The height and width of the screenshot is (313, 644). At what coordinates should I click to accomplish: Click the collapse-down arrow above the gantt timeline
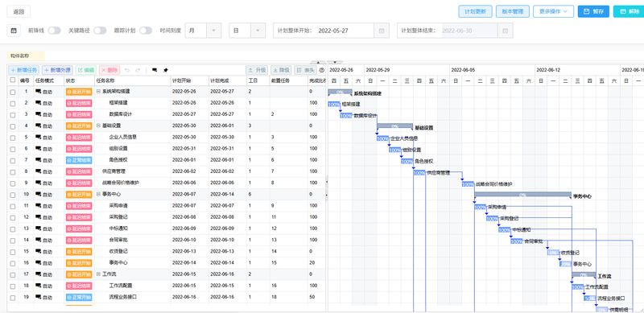point(335,62)
